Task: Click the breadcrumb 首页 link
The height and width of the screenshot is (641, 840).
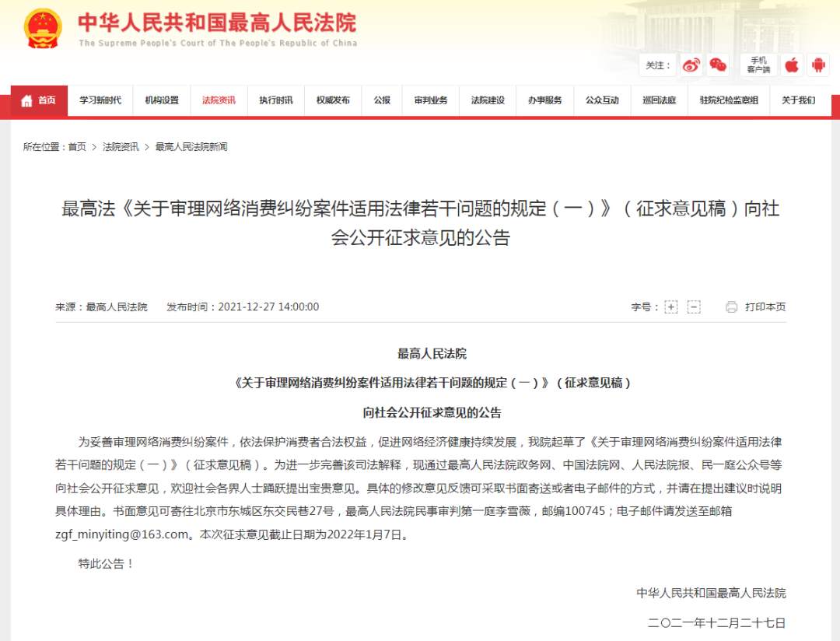Action: click(x=77, y=147)
